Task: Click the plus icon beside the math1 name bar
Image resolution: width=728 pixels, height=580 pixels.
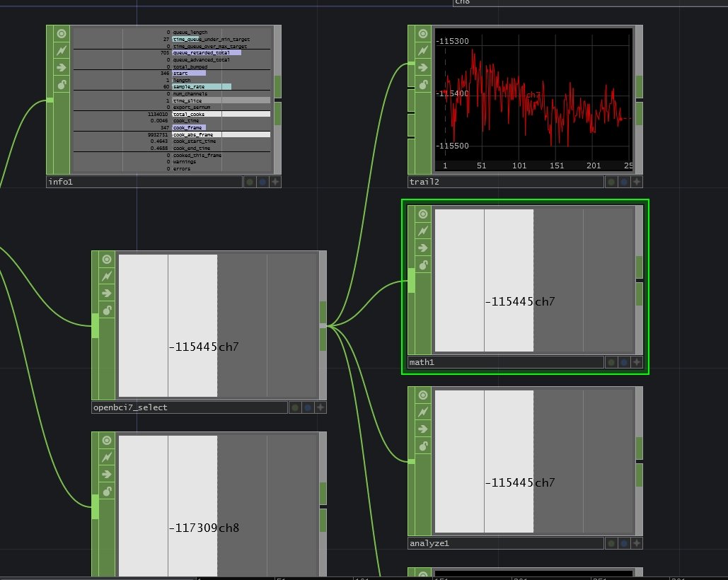Action: click(x=636, y=361)
